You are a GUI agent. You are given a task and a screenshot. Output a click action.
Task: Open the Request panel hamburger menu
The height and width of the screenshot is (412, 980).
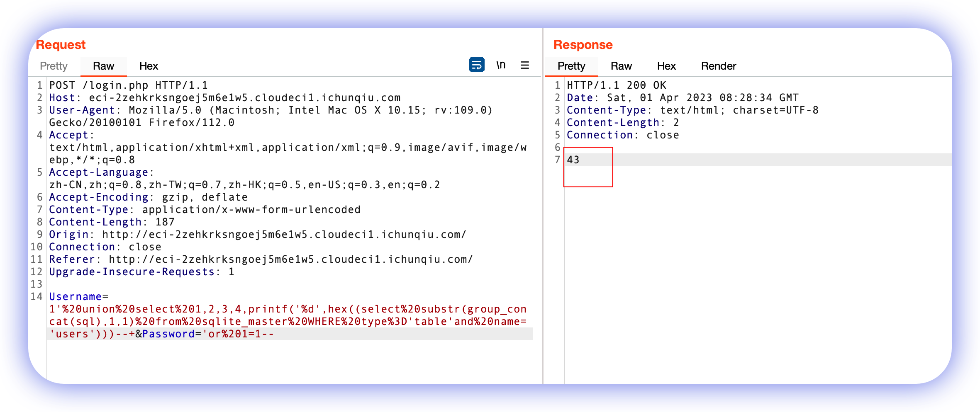coord(525,65)
